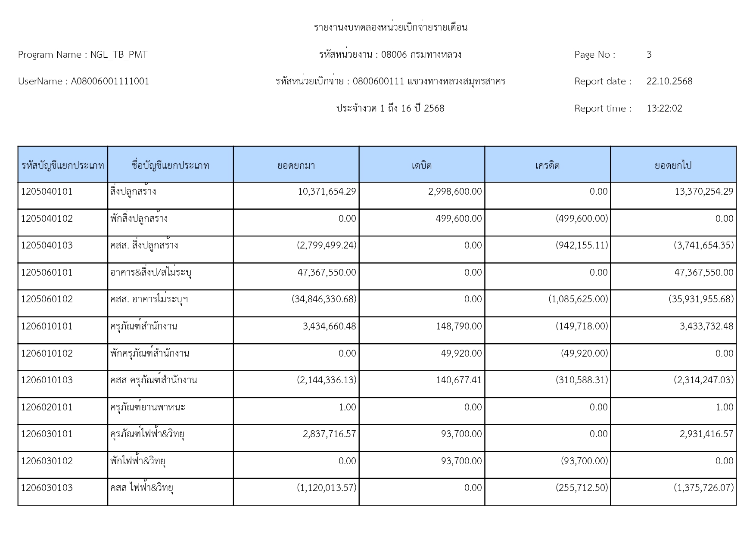The height and width of the screenshot is (534, 756).
Task: Select the เดบิต column header
Action: [x=421, y=165]
